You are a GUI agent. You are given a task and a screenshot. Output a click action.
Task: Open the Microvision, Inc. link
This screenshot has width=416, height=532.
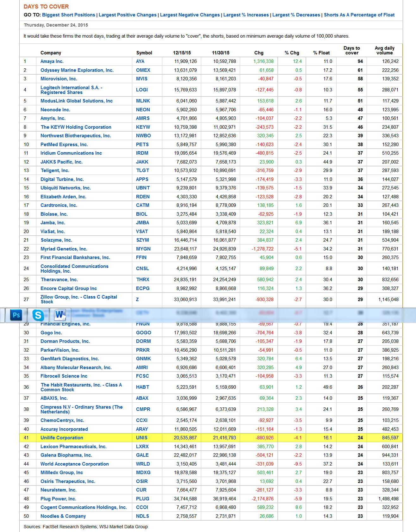[59, 79]
